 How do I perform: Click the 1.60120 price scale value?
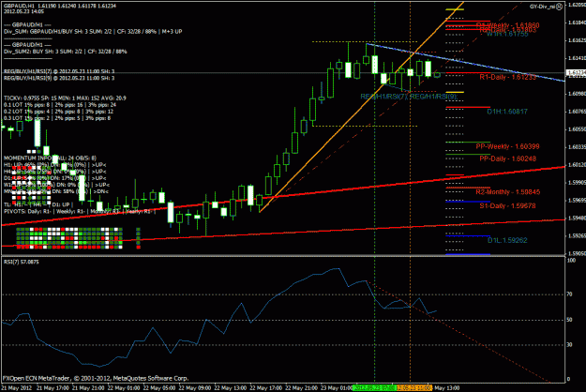(x=577, y=164)
